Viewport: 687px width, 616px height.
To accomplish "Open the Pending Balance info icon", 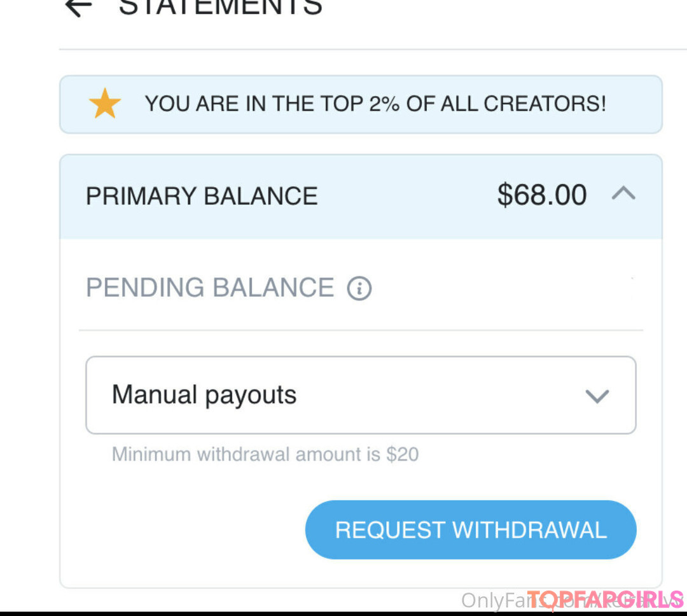I will click(x=359, y=288).
